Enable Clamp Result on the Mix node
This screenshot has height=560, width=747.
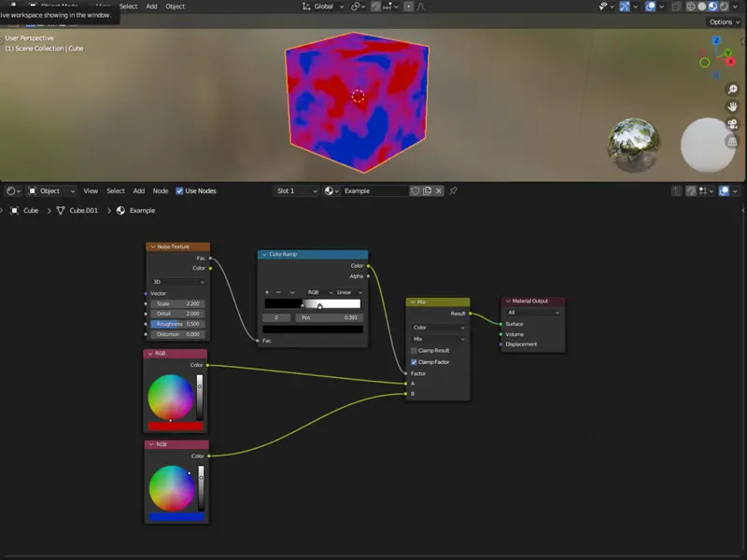[x=413, y=352]
